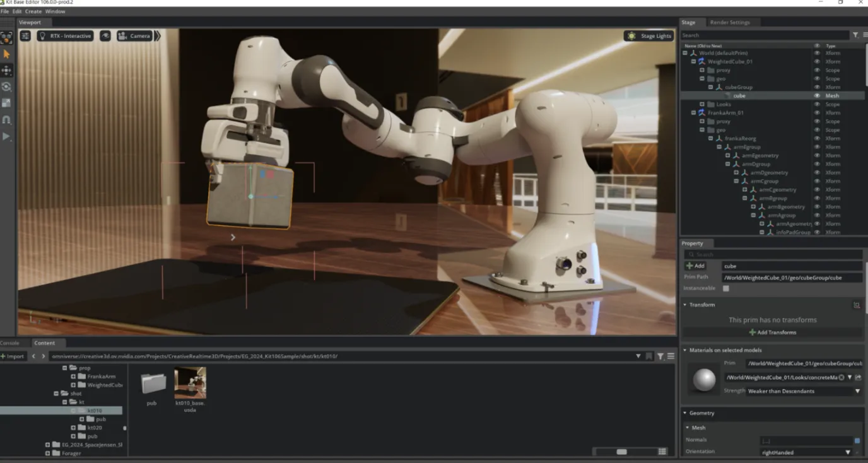Navigate back in Content browser
Screen dimensions: 868x463
pos(33,356)
